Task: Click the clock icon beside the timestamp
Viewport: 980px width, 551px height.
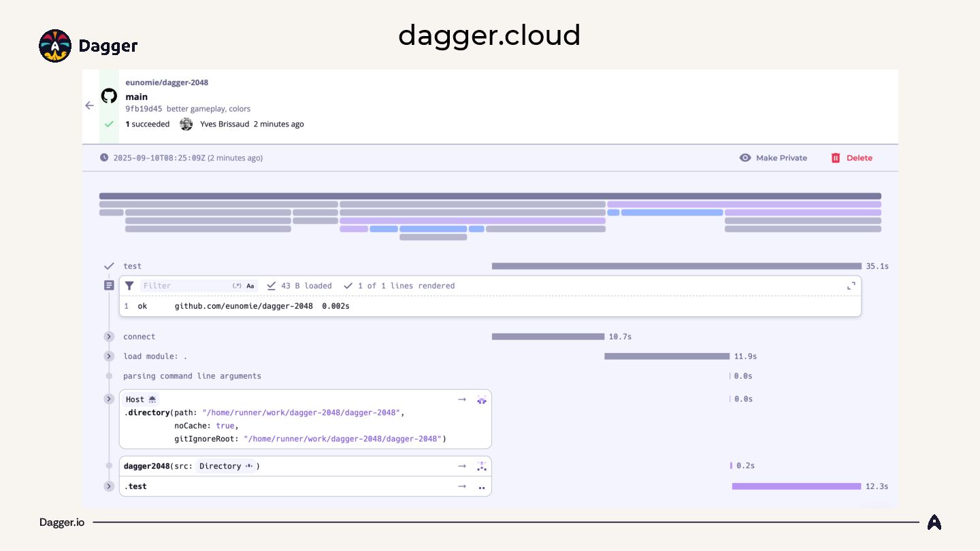Action: pyautogui.click(x=104, y=158)
